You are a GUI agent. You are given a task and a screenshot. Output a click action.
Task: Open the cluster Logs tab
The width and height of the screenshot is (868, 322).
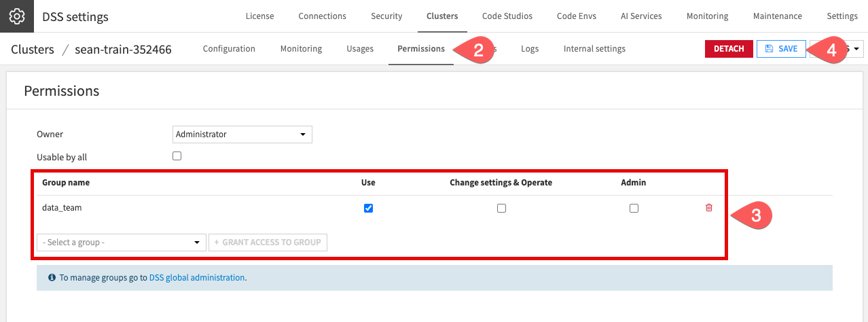point(530,49)
